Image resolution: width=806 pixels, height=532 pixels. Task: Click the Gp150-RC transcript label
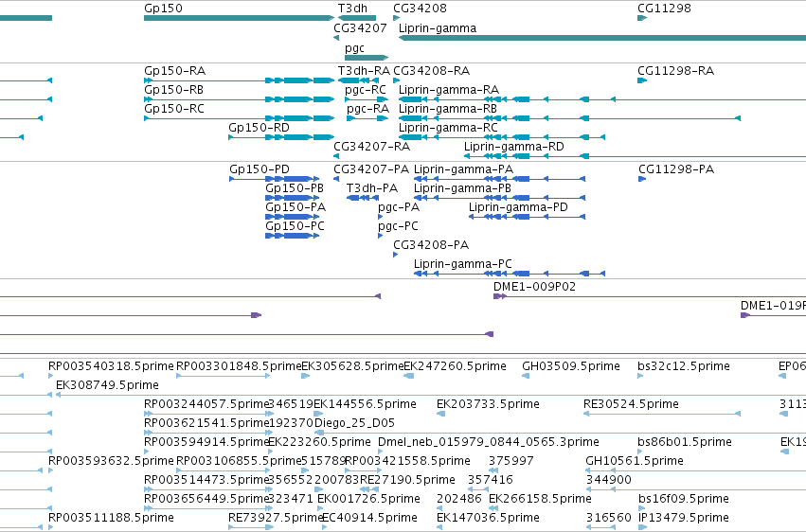point(174,109)
